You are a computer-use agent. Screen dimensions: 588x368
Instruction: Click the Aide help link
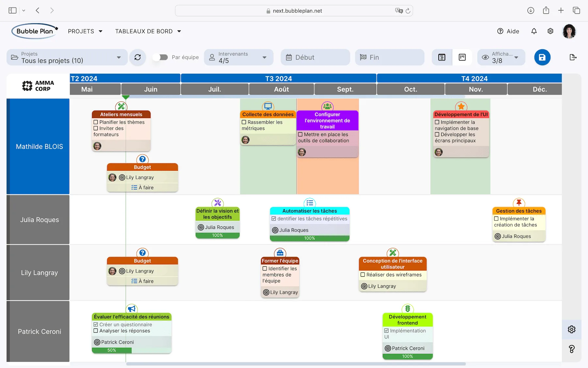click(508, 31)
